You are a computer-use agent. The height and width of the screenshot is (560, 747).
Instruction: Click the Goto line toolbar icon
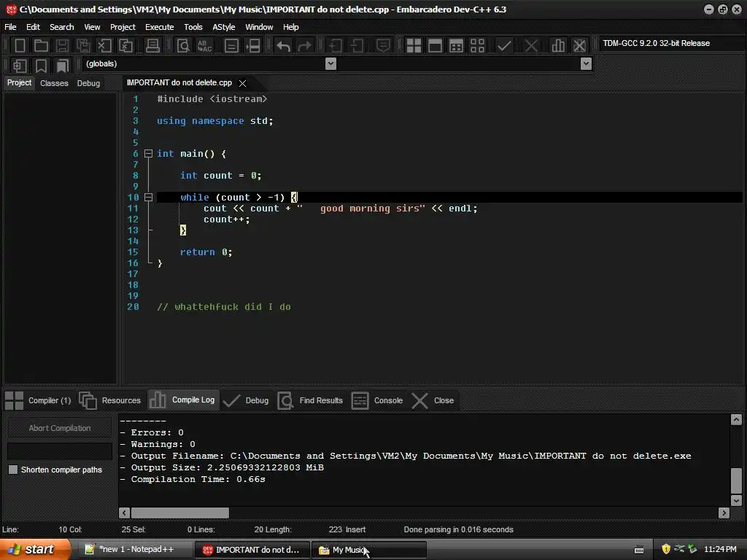click(x=231, y=46)
